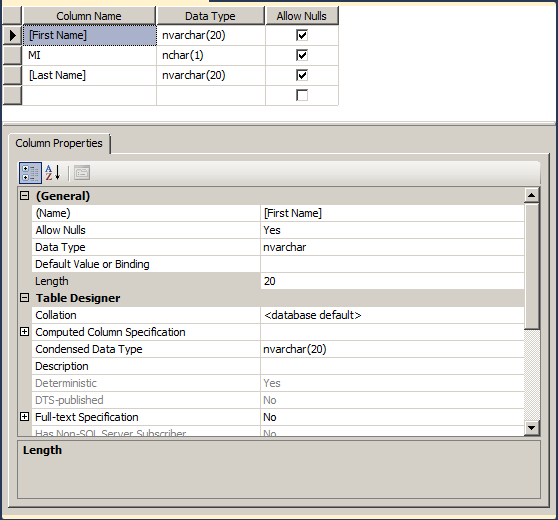Image resolution: width=558 pixels, height=520 pixels.
Task: Click Default Value or Binding value field
Action: click(392, 264)
